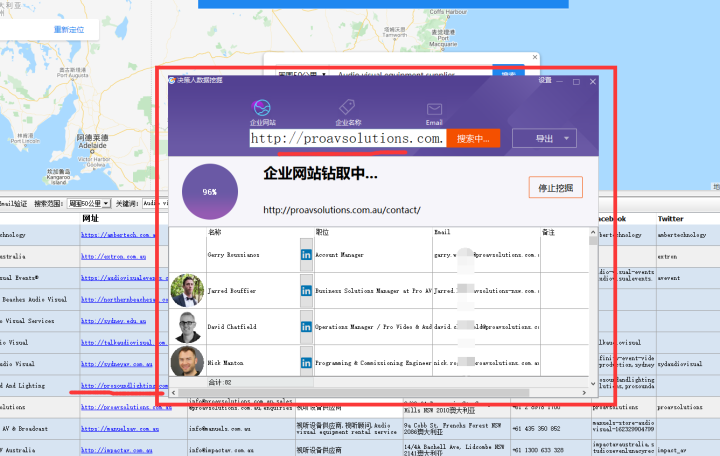Click the 名称 column header in dialog
The image size is (720, 456).
tap(260, 232)
